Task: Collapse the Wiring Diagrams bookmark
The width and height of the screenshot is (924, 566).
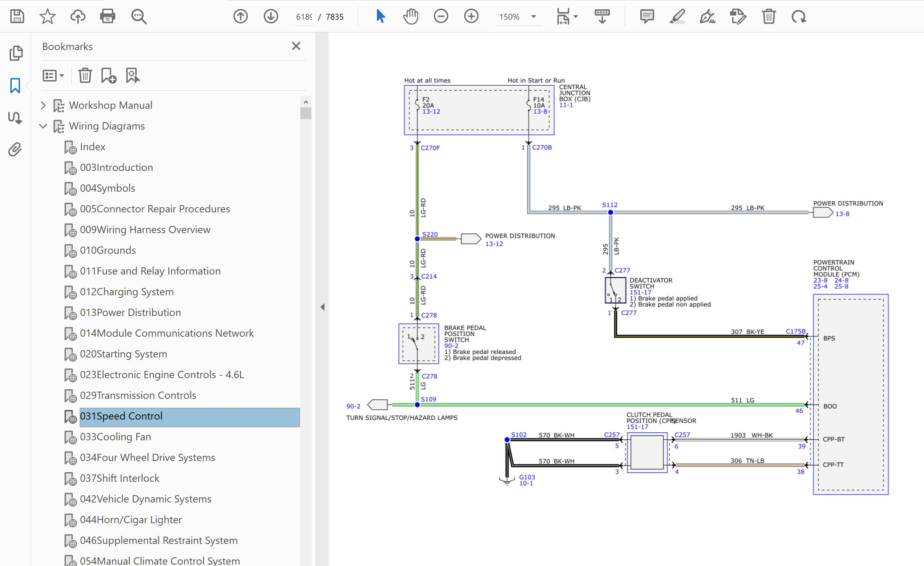Action: 43,126
